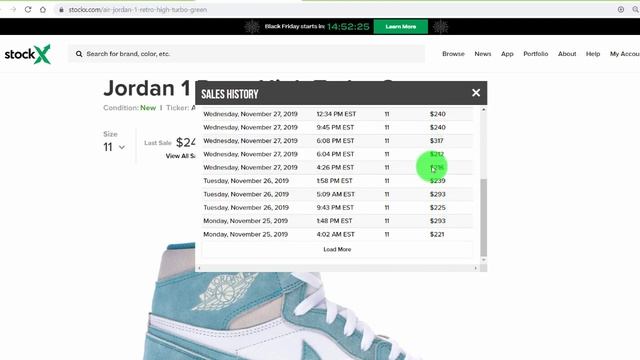Click the 5:09 AM EST sale time
This screenshot has width=640, height=360.
pyautogui.click(x=336, y=194)
